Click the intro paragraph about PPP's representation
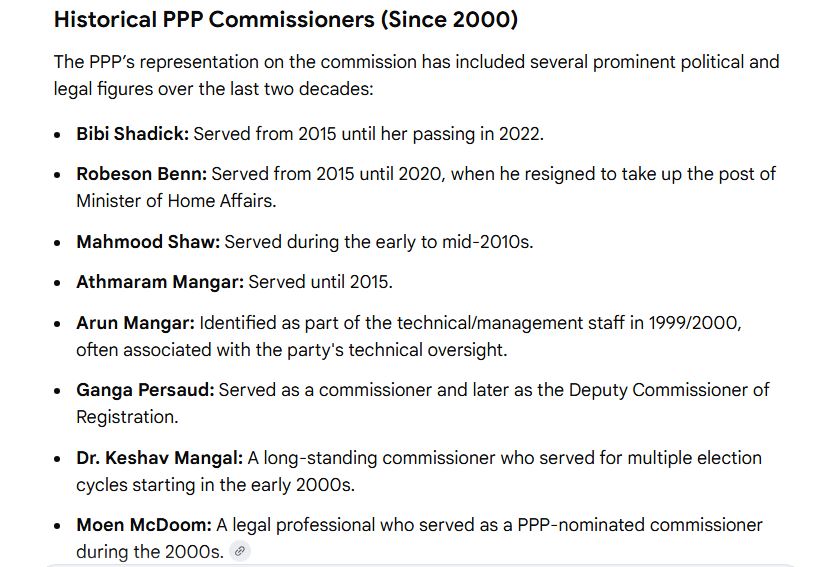This screenshot has width=830, height=567. coord(416,75)
